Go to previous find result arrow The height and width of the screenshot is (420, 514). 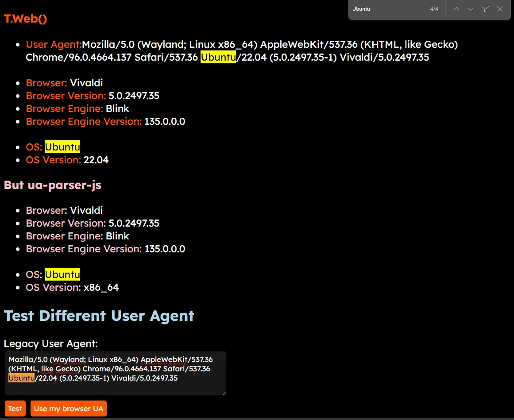tap(456, 9)
